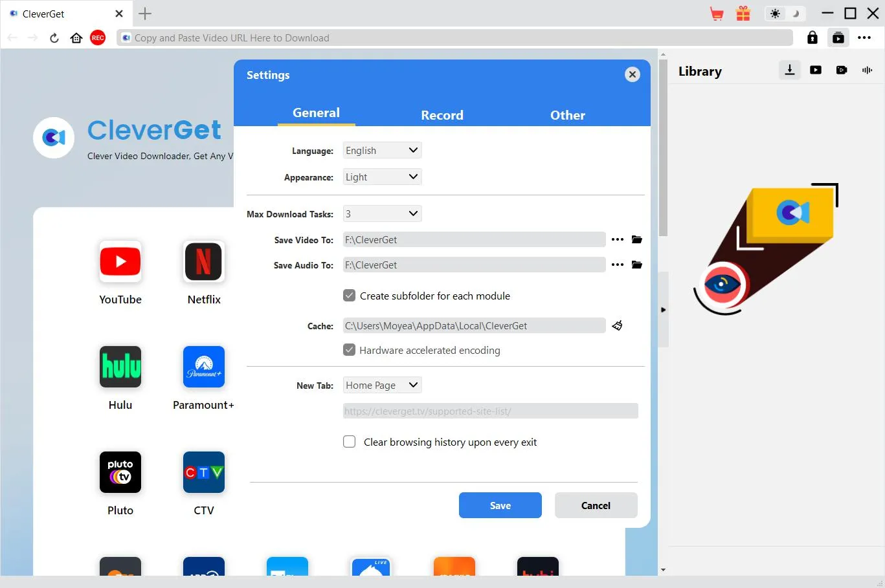Screen dimensions: 885x588
Task: Browse Save Audio To location via ellipsis
Action: pos(618,265)
